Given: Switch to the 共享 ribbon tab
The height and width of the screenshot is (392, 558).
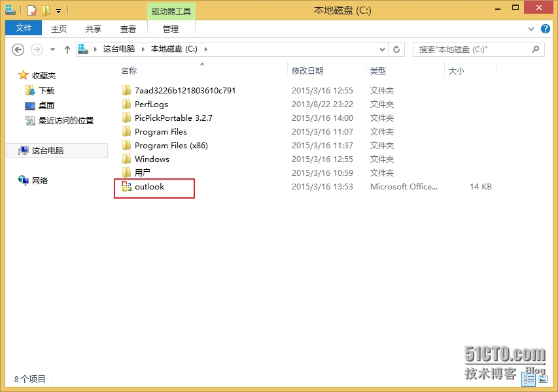Looking at the screenshot, I should (94, 29).
